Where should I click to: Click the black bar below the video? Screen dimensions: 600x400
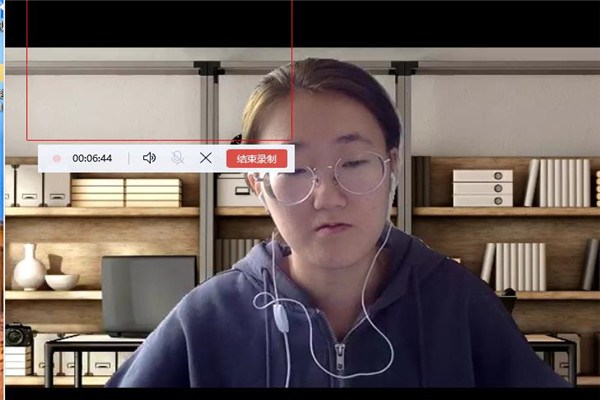(x=300, y=393)
